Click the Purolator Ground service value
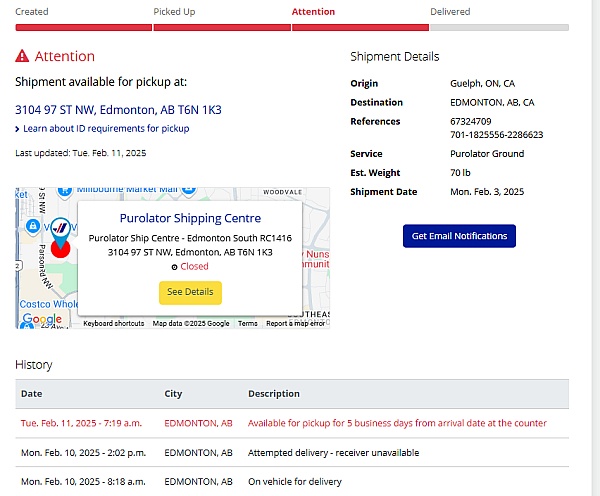This screenshot has width=600, height=496. click(487, 154)
